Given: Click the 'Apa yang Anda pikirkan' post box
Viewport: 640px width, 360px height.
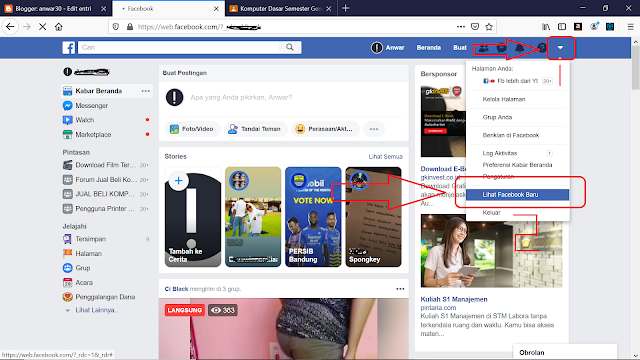Looking at the screenshot, I should click(x=241, y=98).
